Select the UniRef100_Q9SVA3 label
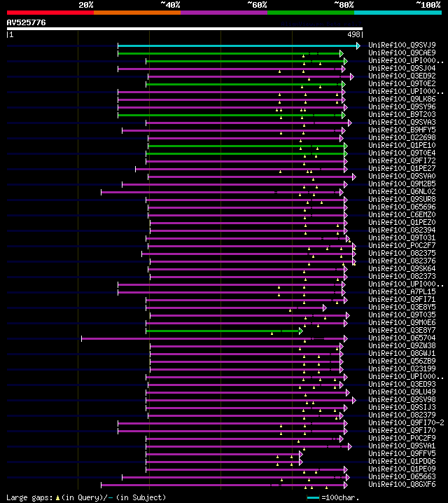 (402, 122)
